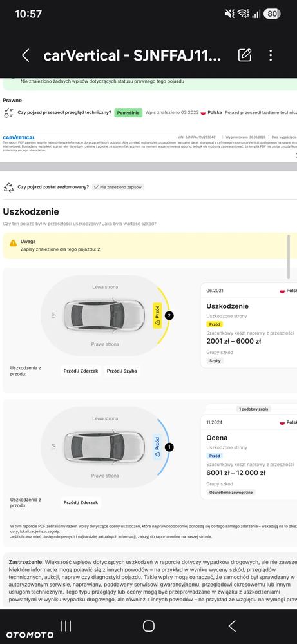
Task: Click the green Pomyślnie status badge
Action: (x=128, y=113)
